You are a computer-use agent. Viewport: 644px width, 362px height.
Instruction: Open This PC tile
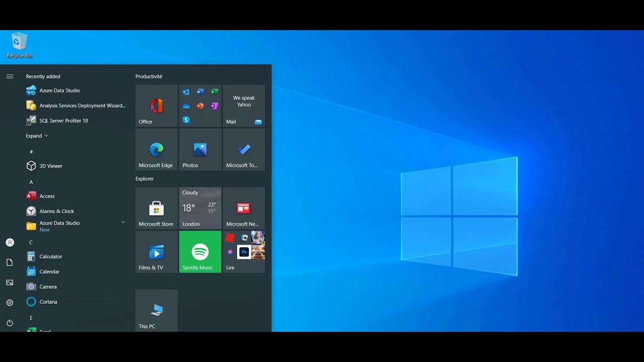pyautogui.click(x=156, y=310)
